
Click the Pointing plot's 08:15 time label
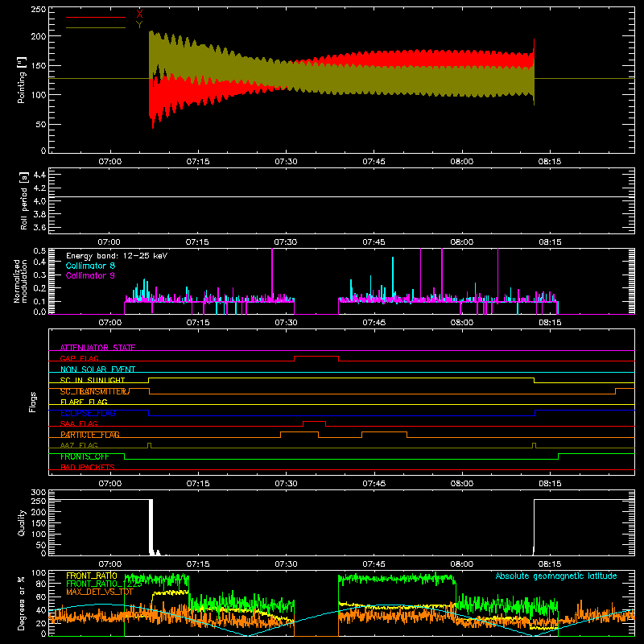pos(550,162)
